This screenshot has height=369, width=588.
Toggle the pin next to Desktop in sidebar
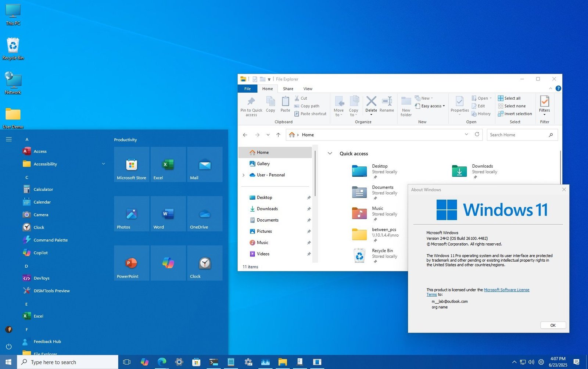(309, 197)
